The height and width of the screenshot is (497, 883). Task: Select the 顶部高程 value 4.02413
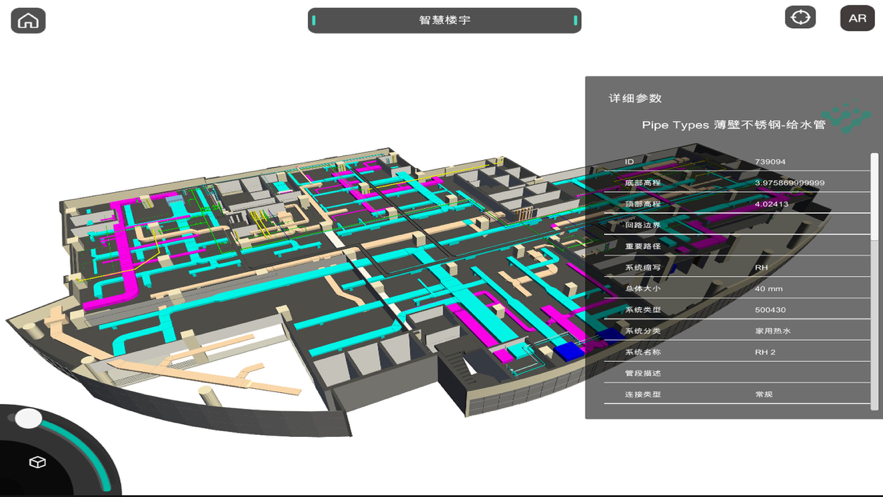coord(771,204)
